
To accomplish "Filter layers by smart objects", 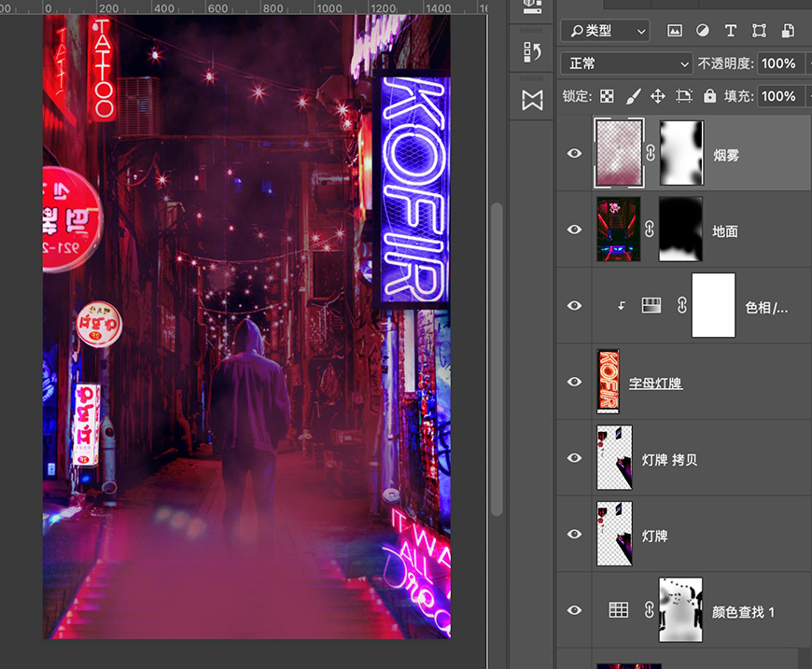I will tap(787, 31).
